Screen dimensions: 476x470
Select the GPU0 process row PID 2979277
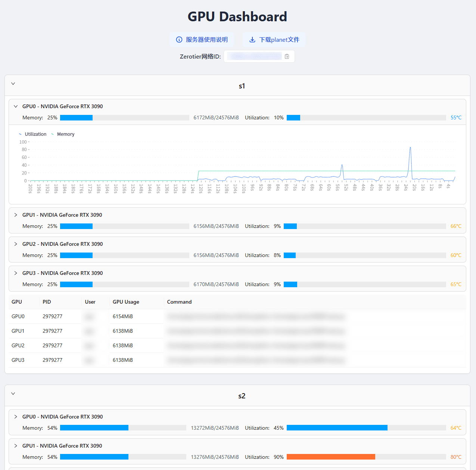pos(52,316)
